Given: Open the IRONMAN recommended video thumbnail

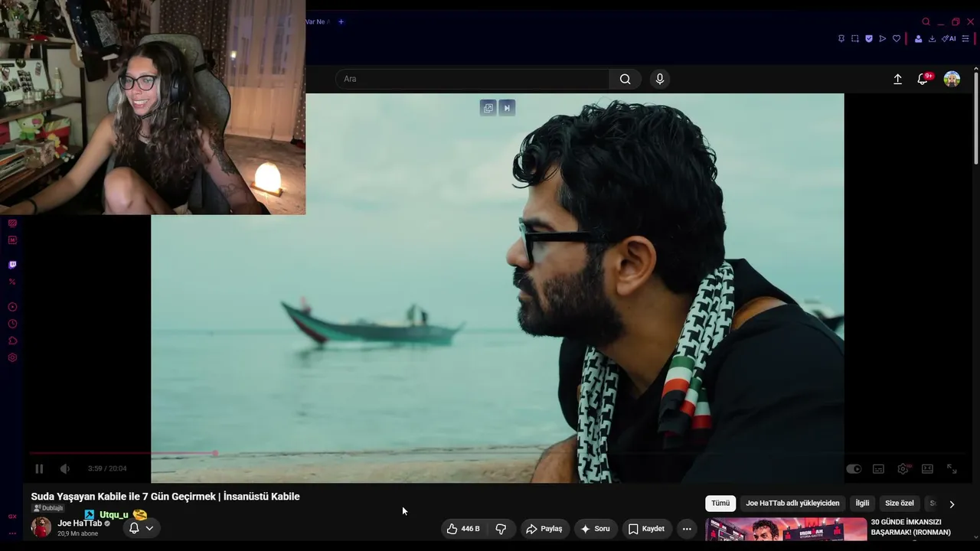Looking at the screenshot, I should 786,530.
